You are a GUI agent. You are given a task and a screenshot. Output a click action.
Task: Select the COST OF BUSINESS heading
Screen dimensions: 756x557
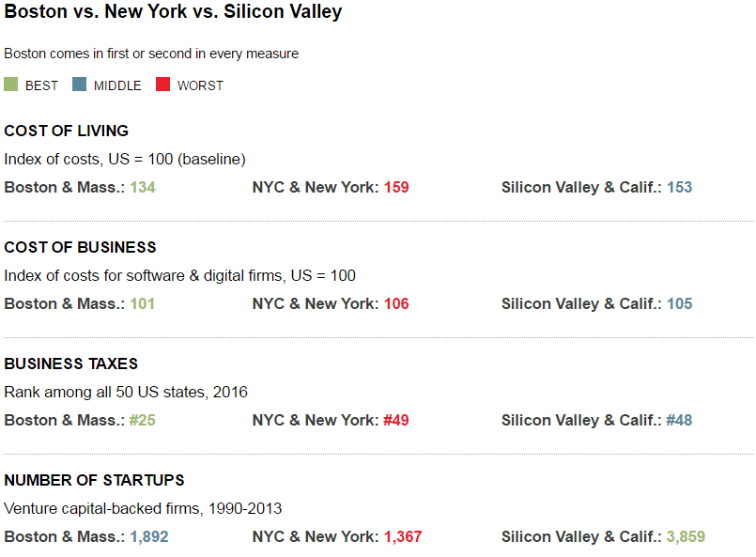tap(80, 247)
